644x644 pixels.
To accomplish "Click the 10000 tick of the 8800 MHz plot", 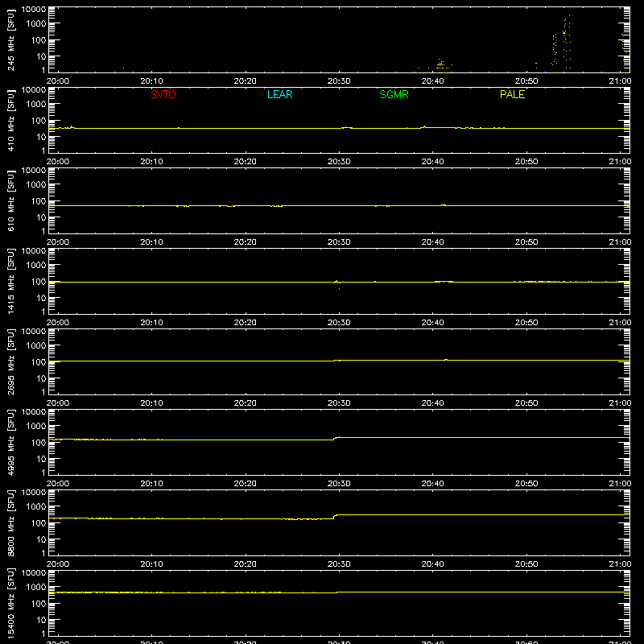I will pos(34,493).
